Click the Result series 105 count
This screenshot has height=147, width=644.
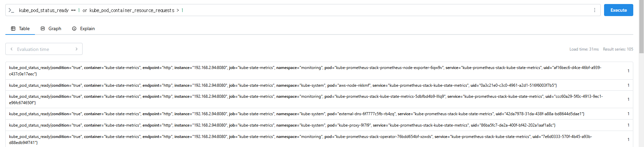point(618,49)
